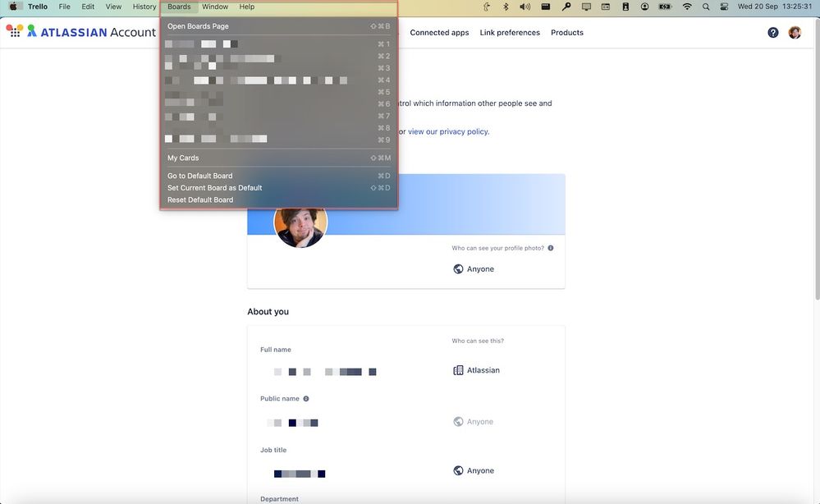The width and height of the screenshot is (820, 504).
Task: Click the battery status icon
Action: tap(665, 7)
